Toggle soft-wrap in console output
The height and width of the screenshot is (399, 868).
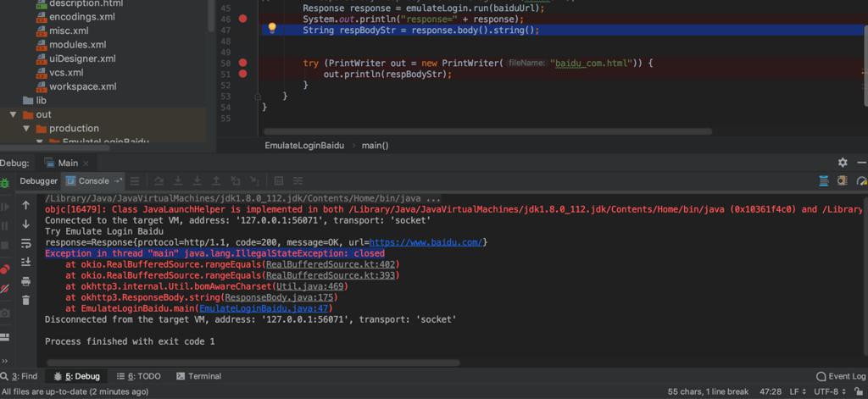(25, 243)
